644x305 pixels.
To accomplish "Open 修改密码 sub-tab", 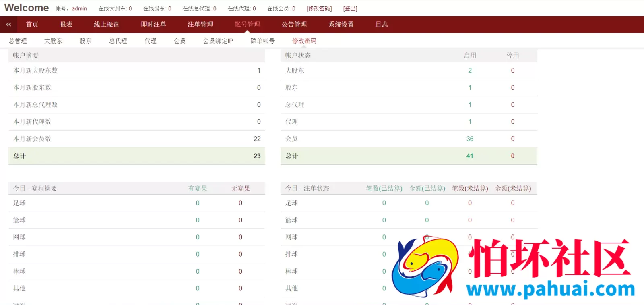I will [304, 41].
